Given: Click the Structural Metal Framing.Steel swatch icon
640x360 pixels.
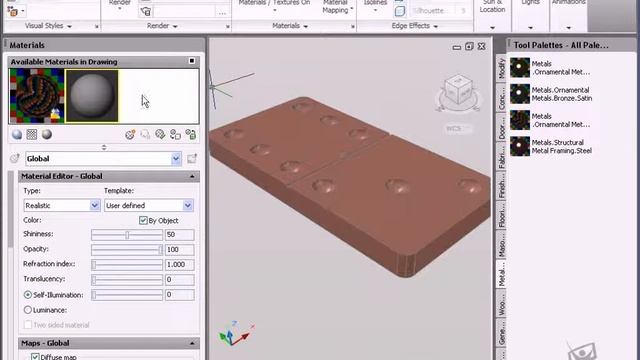Looking at the screenshot, I should coord(520,146).
